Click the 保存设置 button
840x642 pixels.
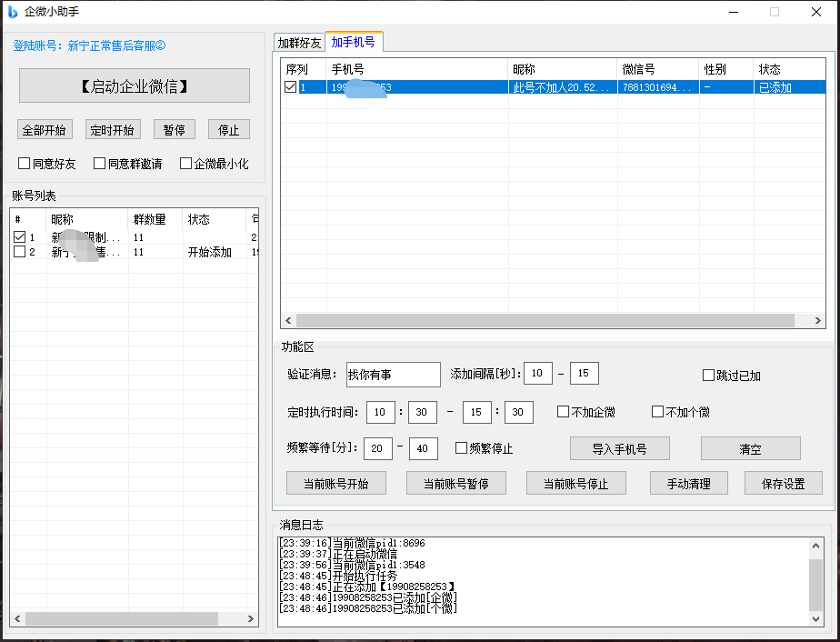(783, 483)
